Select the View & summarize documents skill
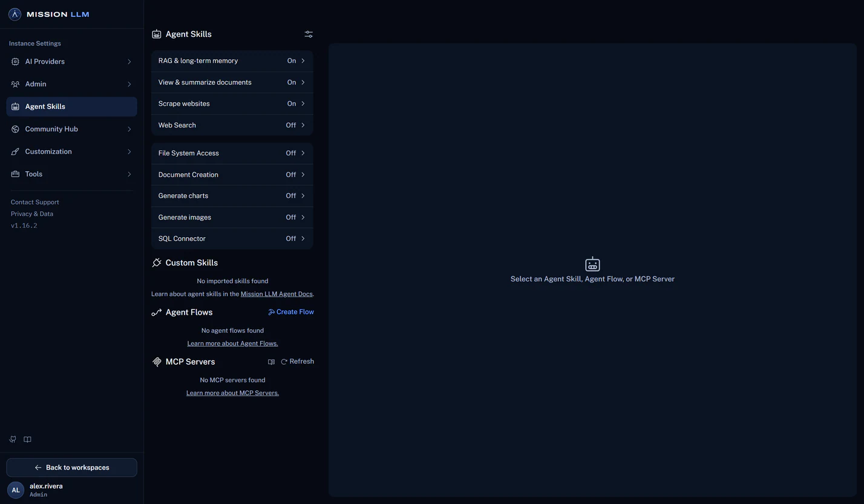Screen dimensions: 864x504 232,82
